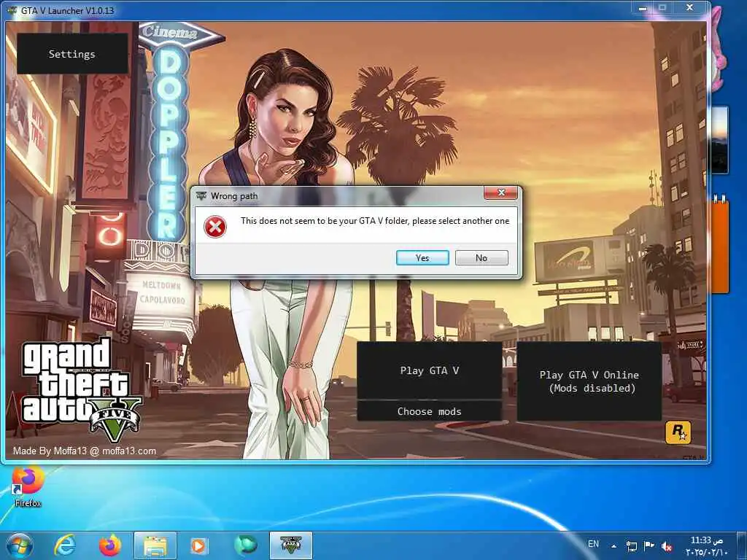Screen dimensions: 747x560
Task: Click the muted volume tray icon
Action: click(667, 547)
